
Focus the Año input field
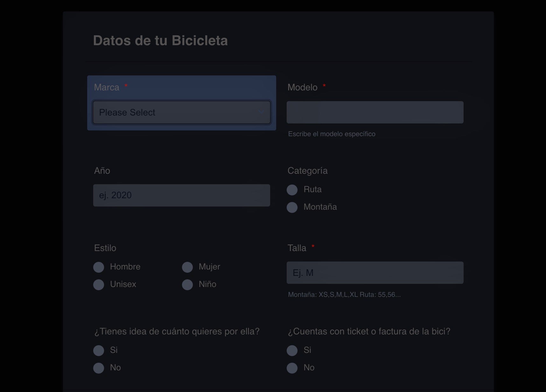(x=181, y=195)
